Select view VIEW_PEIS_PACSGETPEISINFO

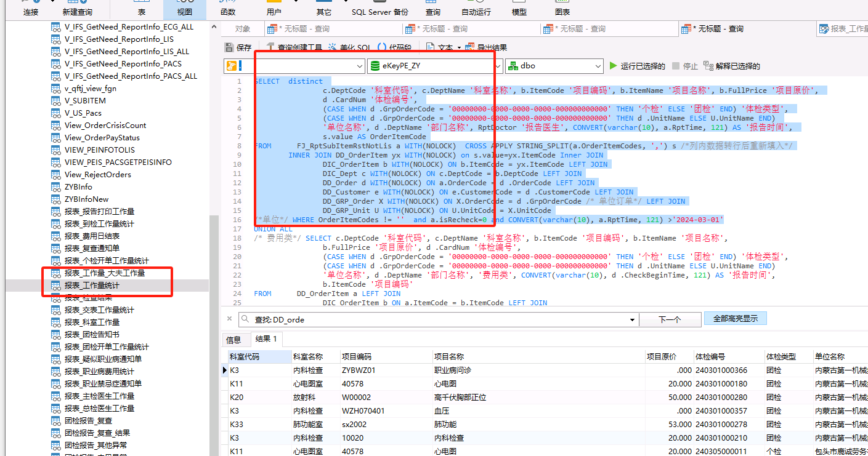click(118, 162)
